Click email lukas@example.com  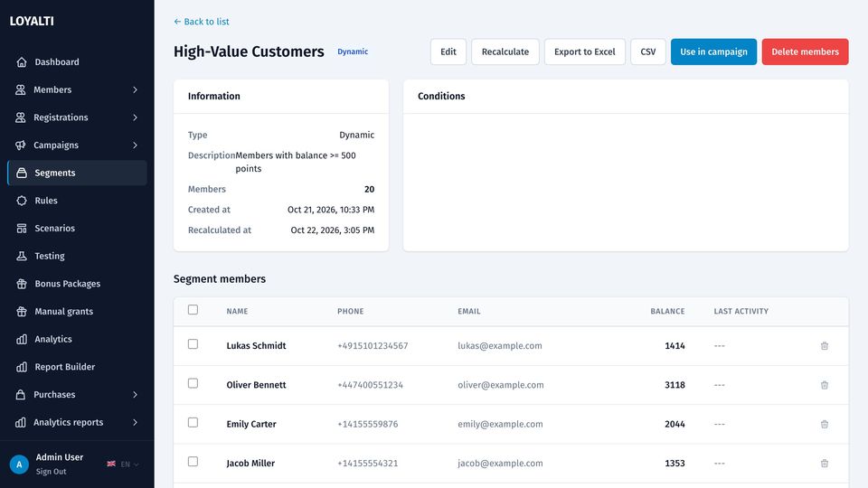(x=500, y=346)
